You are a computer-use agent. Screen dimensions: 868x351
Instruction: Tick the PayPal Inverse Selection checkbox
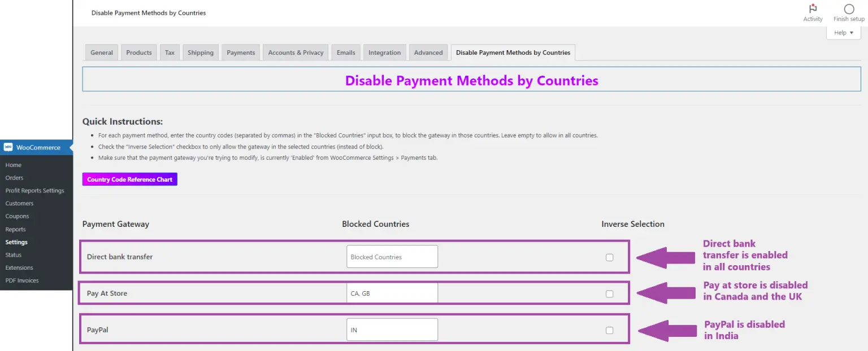tap(609, 329)
